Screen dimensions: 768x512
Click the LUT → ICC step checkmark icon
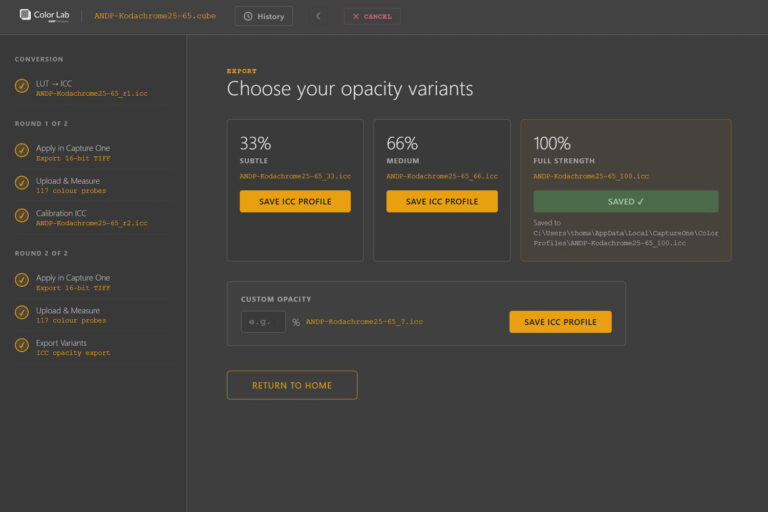tap(22, 86)
